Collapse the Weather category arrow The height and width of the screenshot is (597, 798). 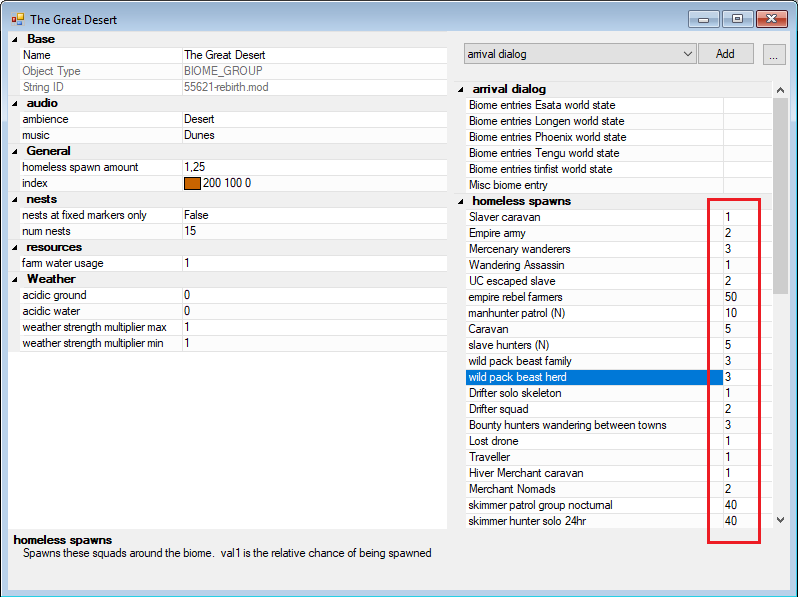point(15,279)
